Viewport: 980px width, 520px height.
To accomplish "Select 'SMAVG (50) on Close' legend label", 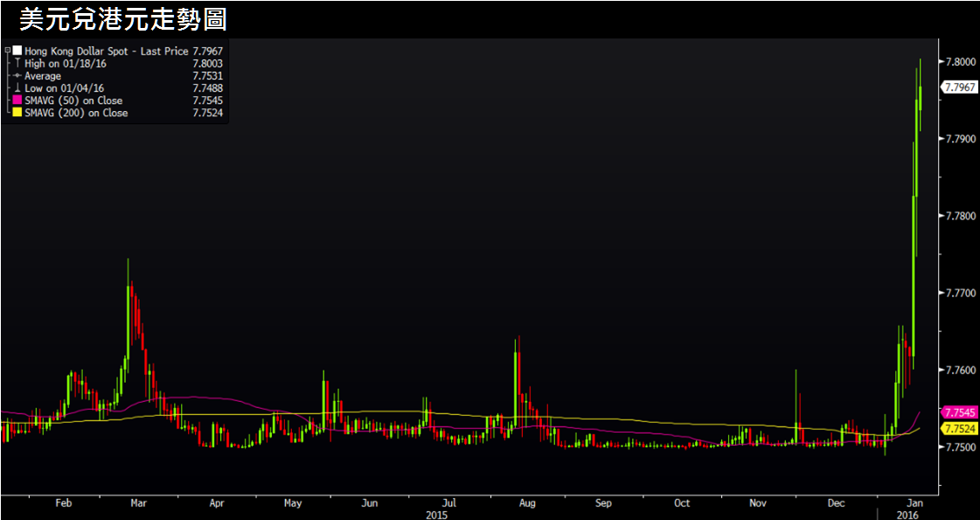I will (x=73, y=101).
